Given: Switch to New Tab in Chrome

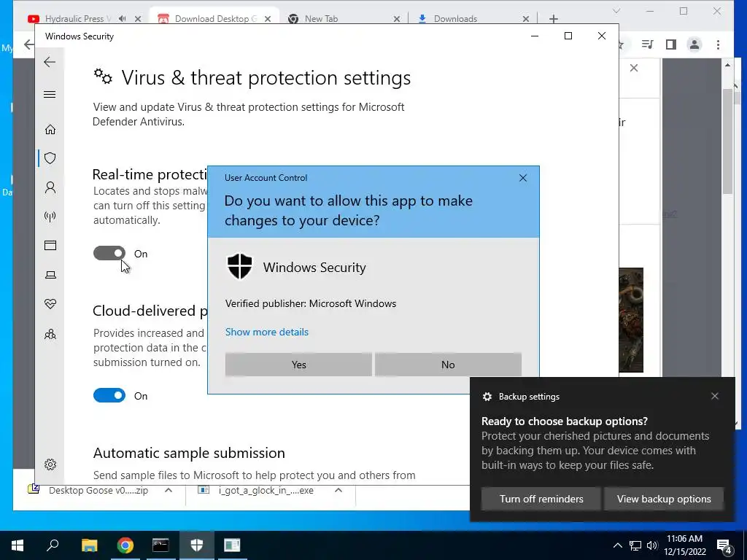Looking at the screenshot, I should click(x=321, y=18).
